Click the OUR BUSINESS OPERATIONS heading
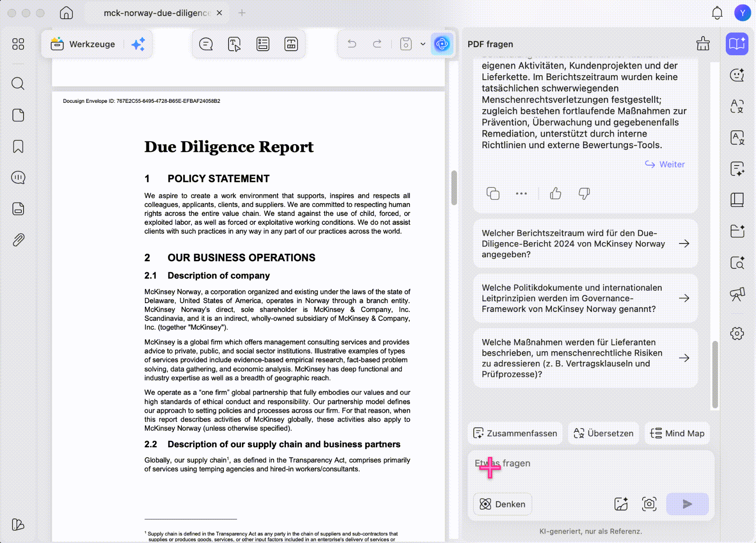This screenshot has width=756, height=543. pyautogui.click(x=241, y=258)
